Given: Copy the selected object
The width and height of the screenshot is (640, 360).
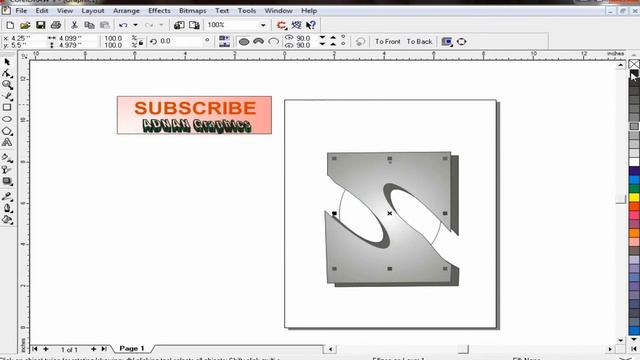Looking at the screenshot, I should pos(89,25).
